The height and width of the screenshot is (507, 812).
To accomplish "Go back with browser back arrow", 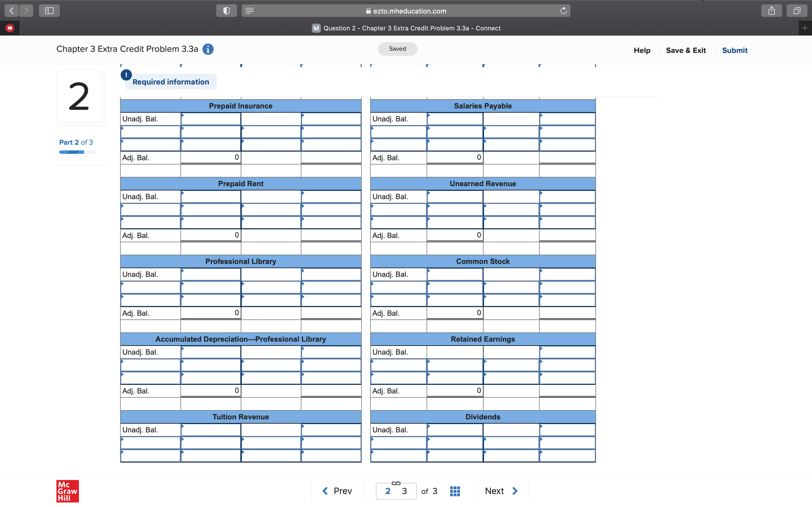I will (11, 11).
